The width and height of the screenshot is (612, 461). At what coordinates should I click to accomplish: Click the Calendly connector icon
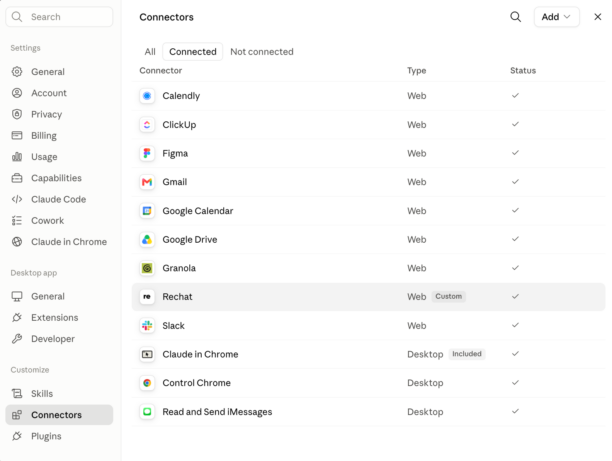click(147, 96)
